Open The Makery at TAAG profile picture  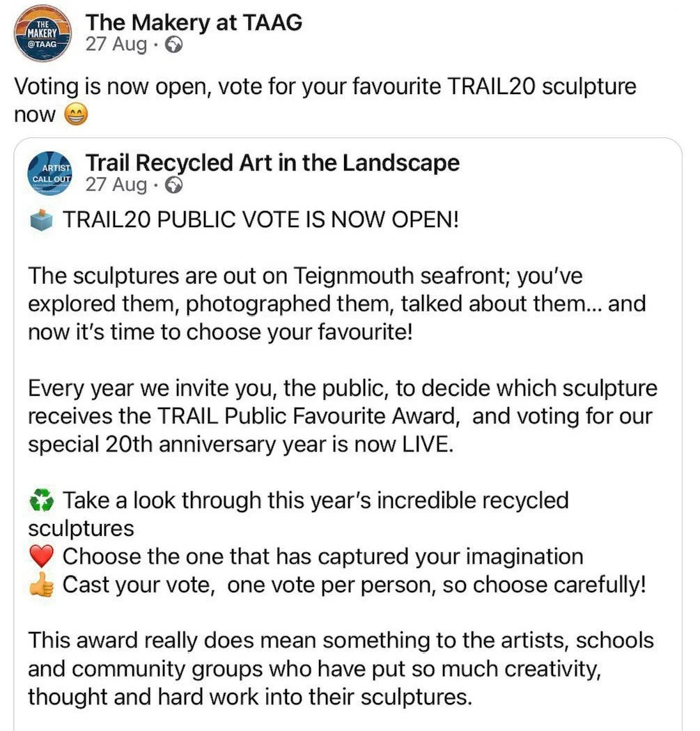click(x=43, y=33)
